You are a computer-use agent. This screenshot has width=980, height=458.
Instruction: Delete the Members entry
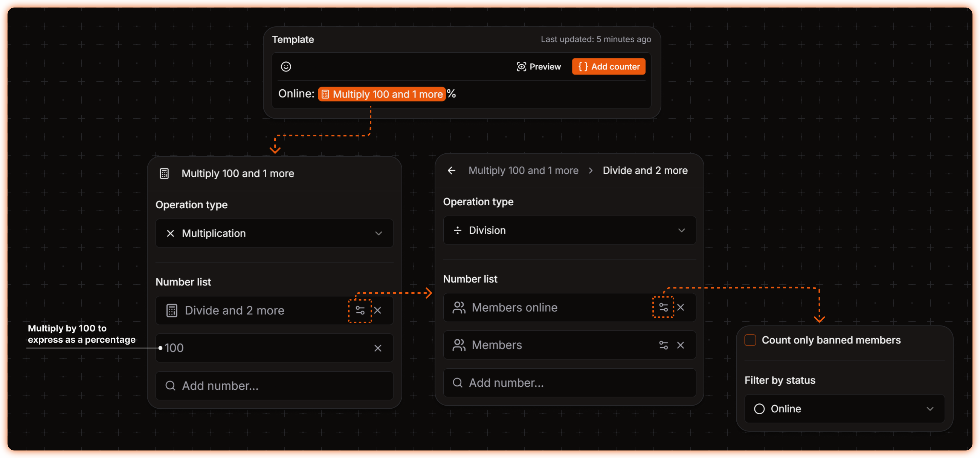681,345
